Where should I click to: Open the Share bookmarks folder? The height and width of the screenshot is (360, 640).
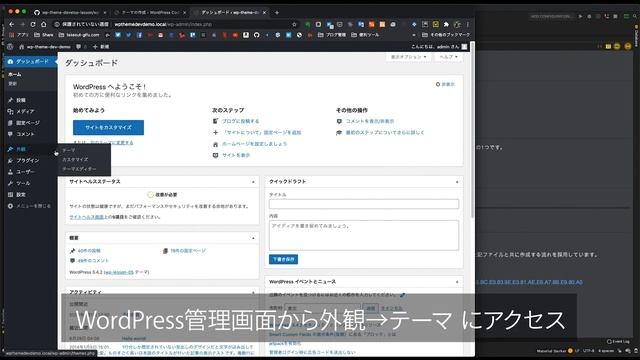(x=44, y=35)
